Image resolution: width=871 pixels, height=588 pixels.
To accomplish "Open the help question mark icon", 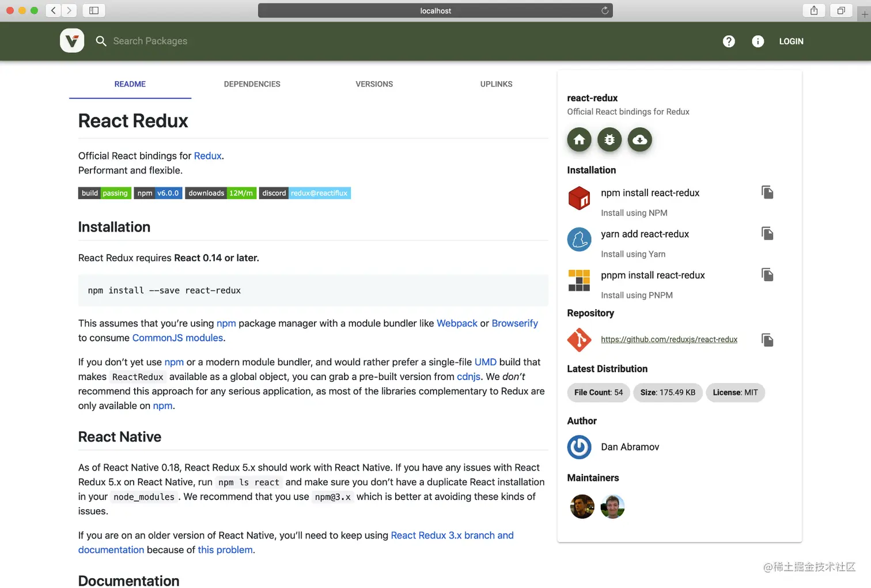I will [x=729, y=41].
